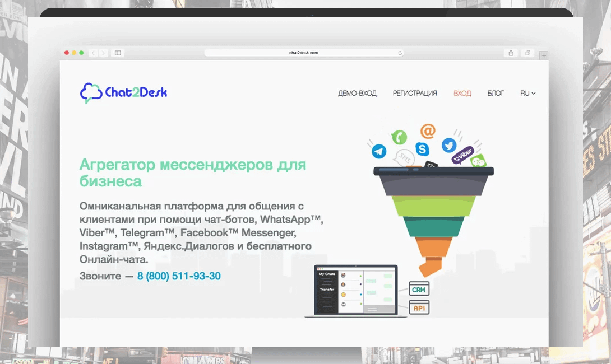
Task: Open the БЛОГ menu item
Action: point(496,94)
